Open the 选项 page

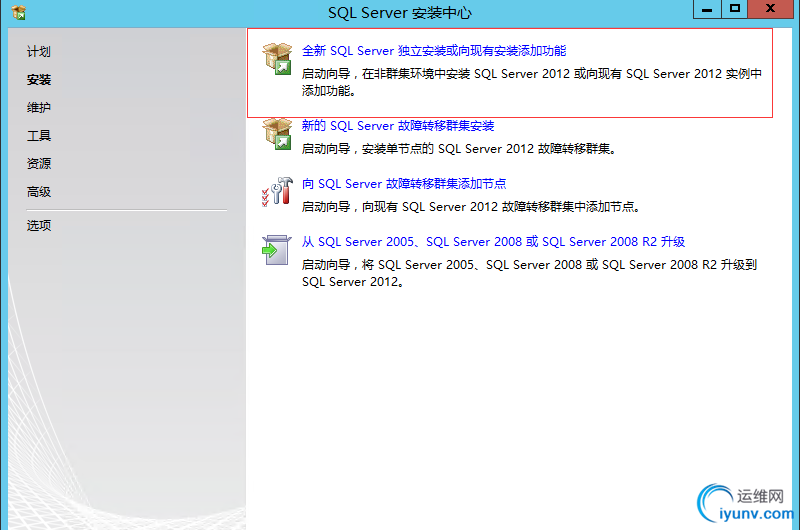click(x=39, y=225)
